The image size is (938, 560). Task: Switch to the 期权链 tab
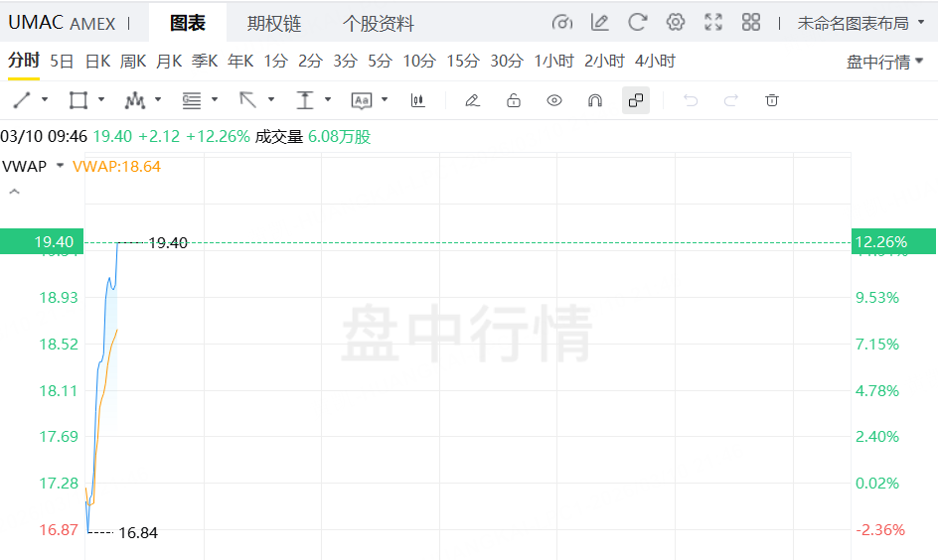point(274,23)
